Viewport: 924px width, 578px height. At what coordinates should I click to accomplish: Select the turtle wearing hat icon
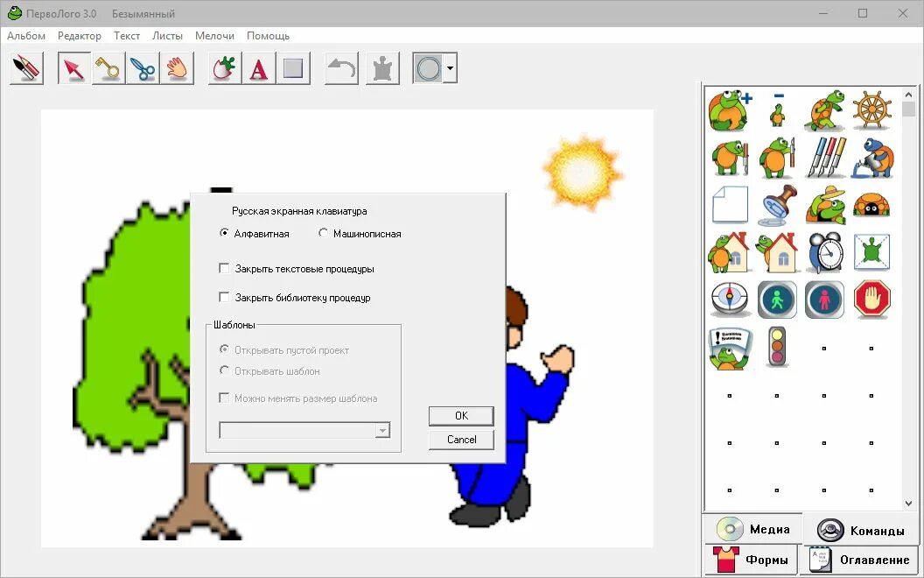click(x=824, y=205)
